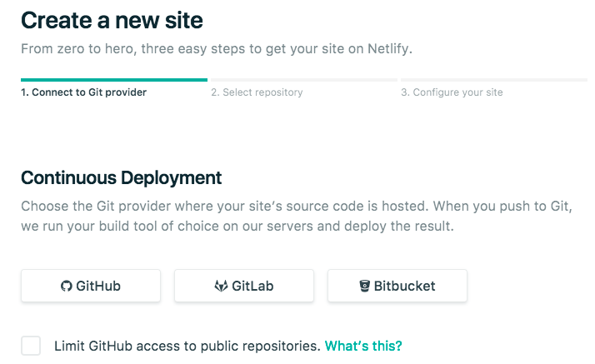Screen dimensions: 595x364
Task: Go to step 2 Select repository
Action: click(x=257, y=92)
